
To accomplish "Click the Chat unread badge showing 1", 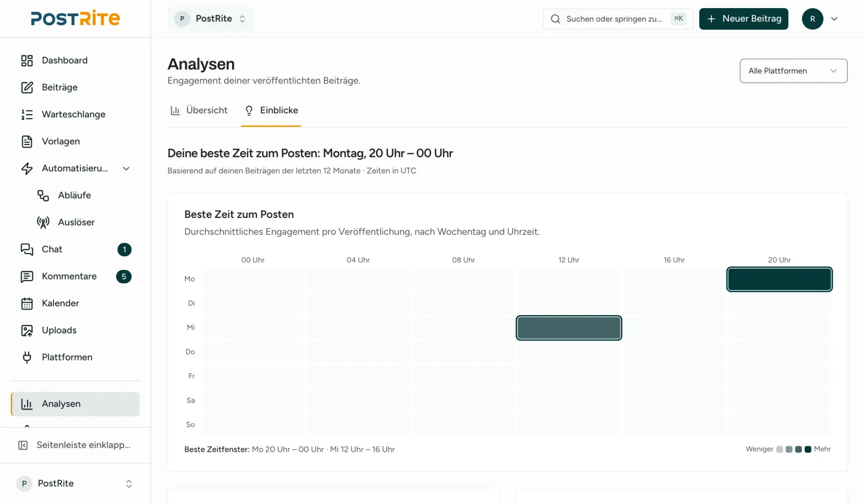I will click(x=124, y=249).
